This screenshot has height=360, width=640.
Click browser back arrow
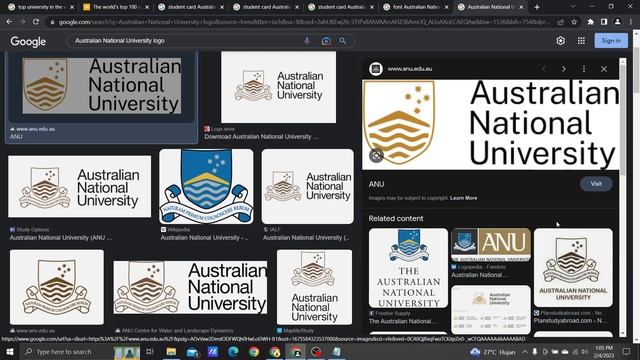tap(9, 22)
